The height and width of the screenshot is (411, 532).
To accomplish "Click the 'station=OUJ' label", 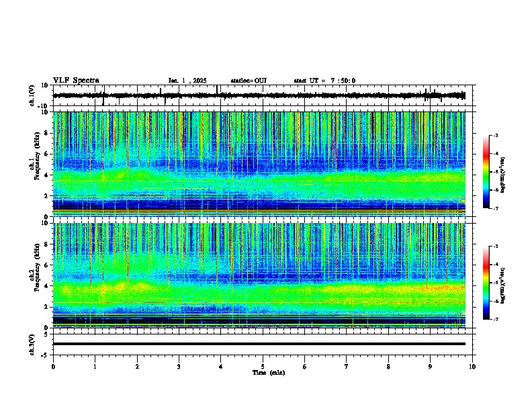I will coord(249,81).
